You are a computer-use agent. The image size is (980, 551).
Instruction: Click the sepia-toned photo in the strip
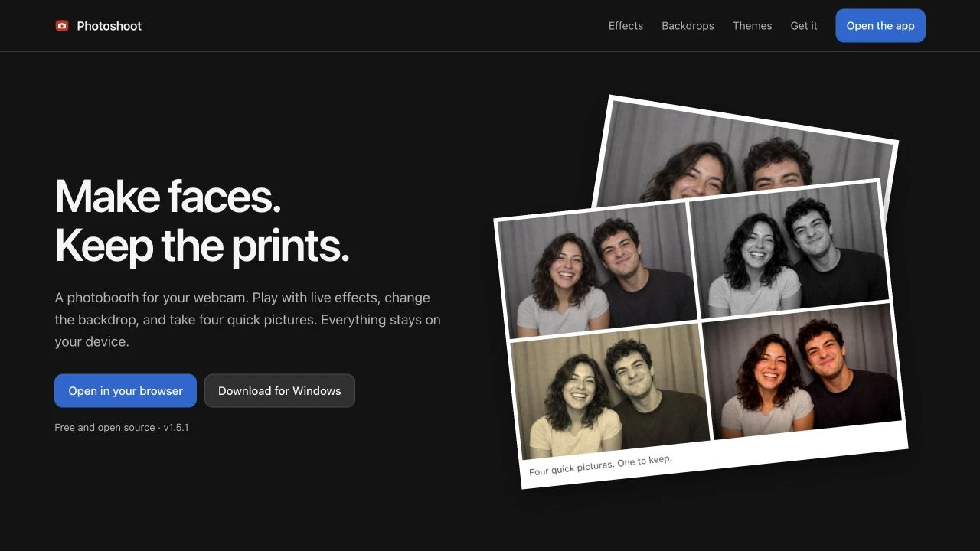(x=610, y=392)
